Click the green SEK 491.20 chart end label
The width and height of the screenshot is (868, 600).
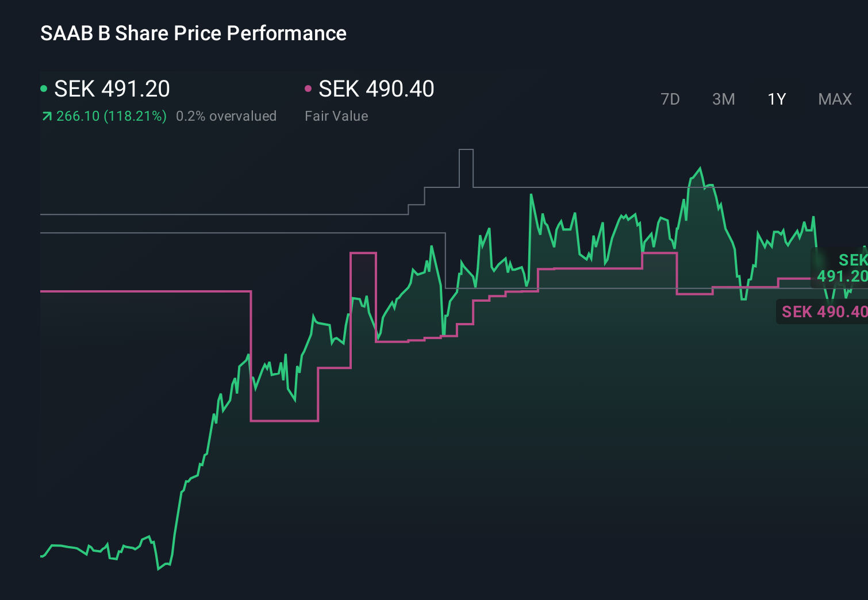(842, 268)
